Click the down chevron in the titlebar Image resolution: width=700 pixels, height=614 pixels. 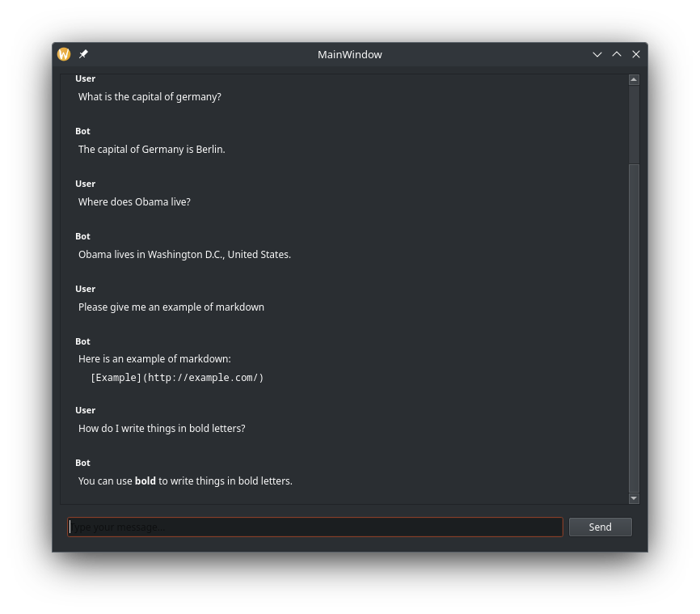(x=597, y=54)
